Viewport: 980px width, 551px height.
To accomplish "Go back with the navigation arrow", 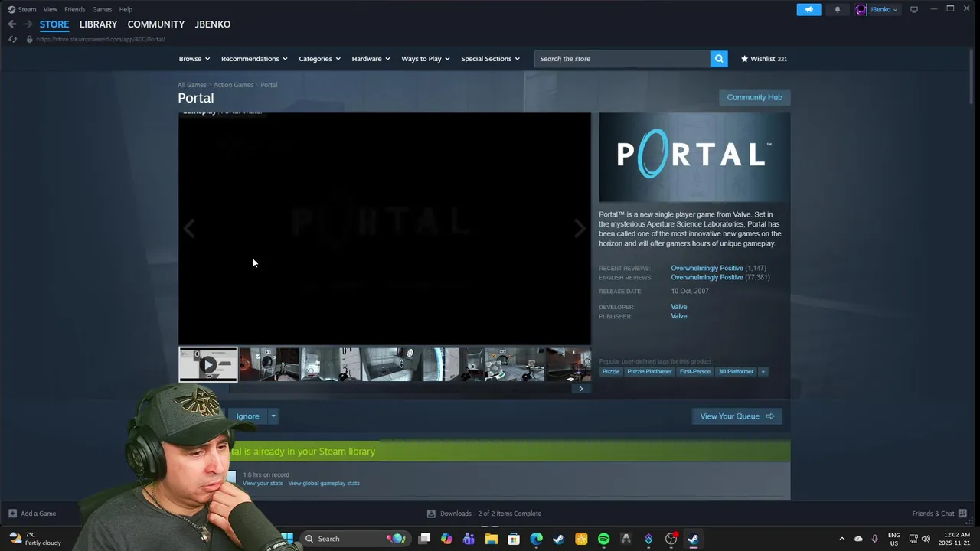I will click(12, 24).
